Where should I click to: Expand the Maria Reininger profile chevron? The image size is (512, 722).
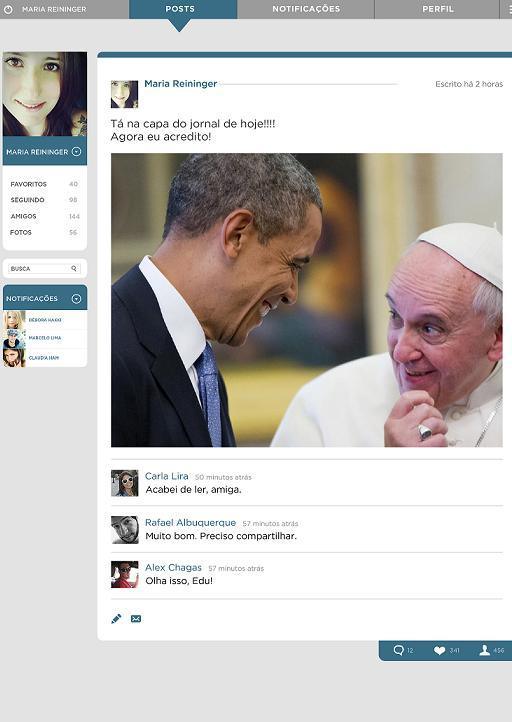point(76,151)
